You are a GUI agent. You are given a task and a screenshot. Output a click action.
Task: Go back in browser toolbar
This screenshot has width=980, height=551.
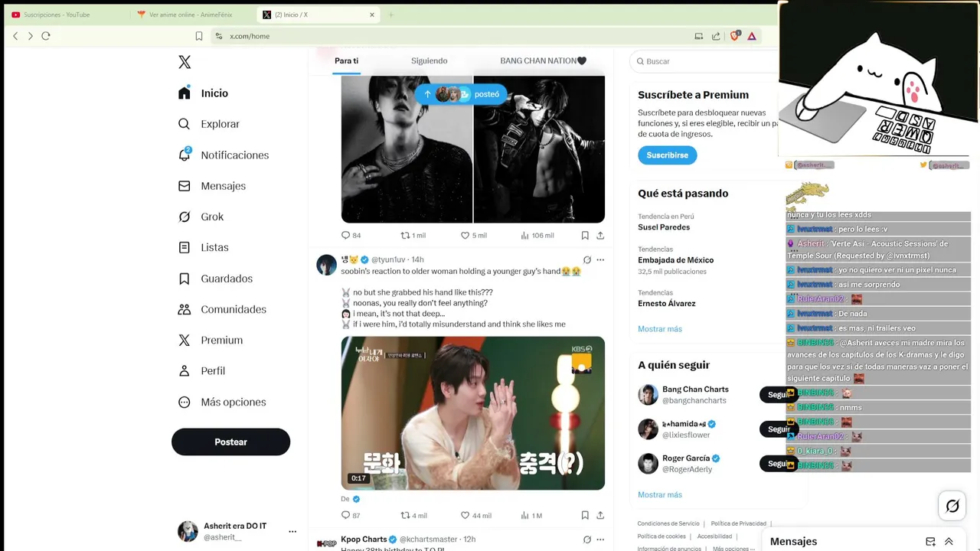[15, 36]
